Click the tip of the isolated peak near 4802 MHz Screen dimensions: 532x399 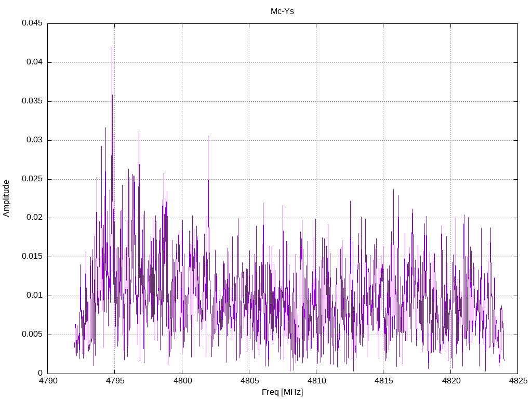(208, 136)
